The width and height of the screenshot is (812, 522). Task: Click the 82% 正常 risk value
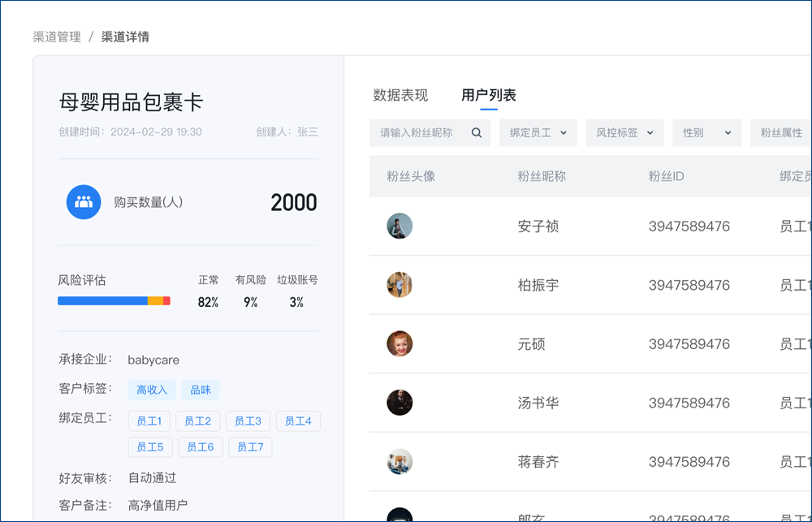[208, 303]
